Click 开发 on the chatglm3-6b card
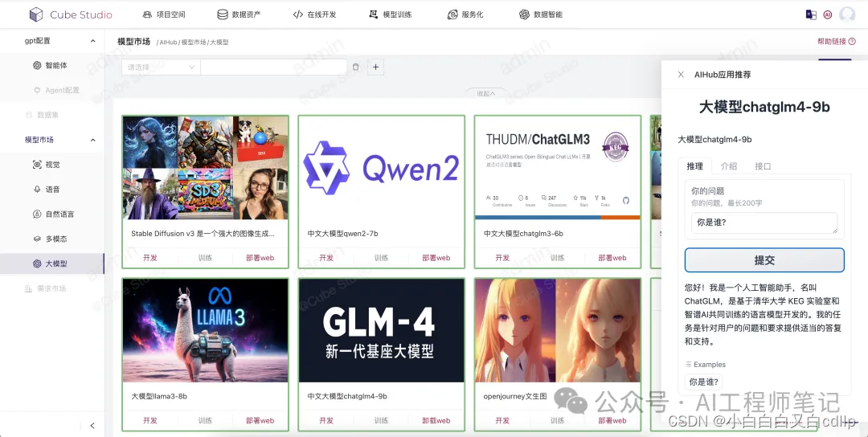 (x=502, y=258)
